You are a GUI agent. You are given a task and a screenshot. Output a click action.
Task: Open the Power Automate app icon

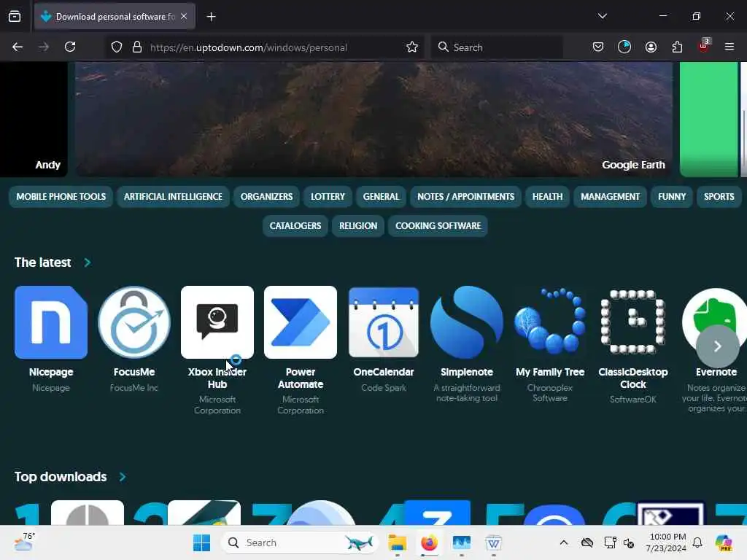click(x=300, y=322)
